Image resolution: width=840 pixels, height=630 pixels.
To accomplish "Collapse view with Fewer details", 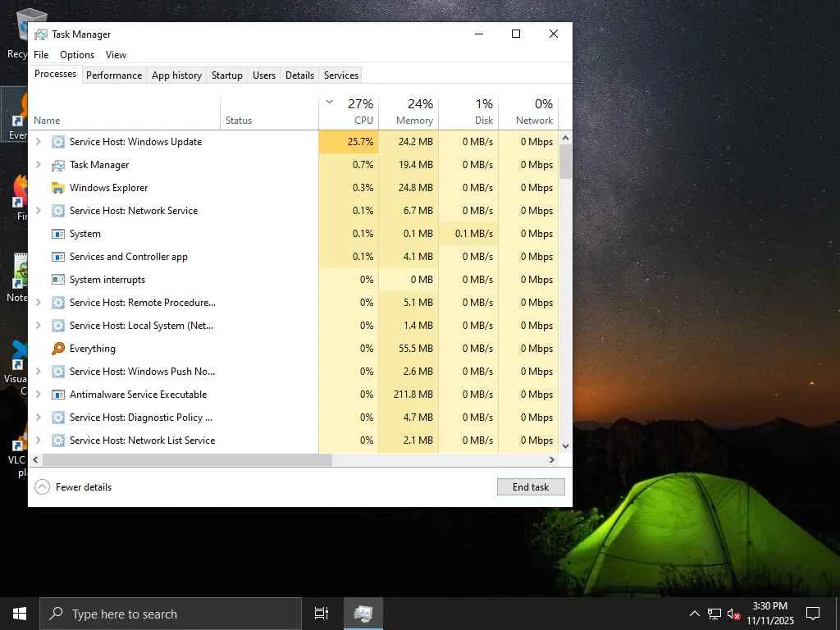I will (x=73, y=487).
